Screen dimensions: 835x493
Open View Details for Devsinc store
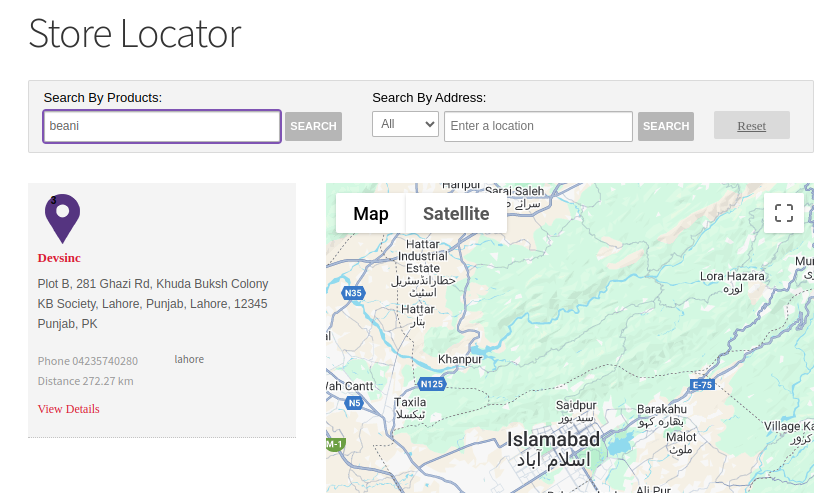coord(68,409)
